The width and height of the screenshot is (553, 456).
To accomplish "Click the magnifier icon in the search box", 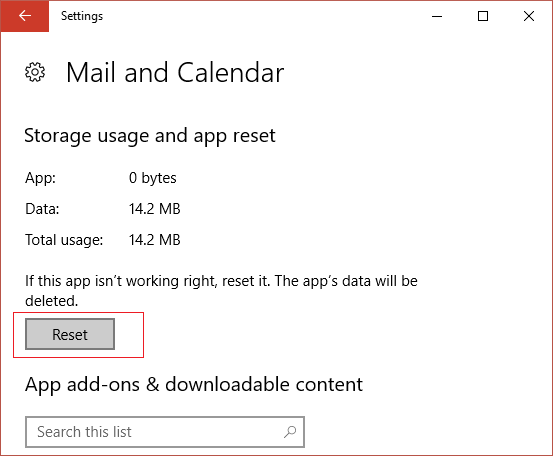I will tap(290, 432).
